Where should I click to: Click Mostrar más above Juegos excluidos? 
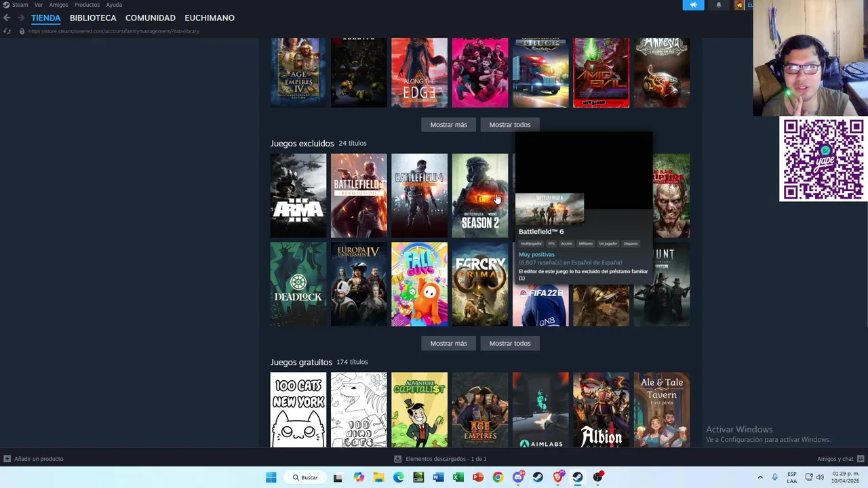(448, 125)
